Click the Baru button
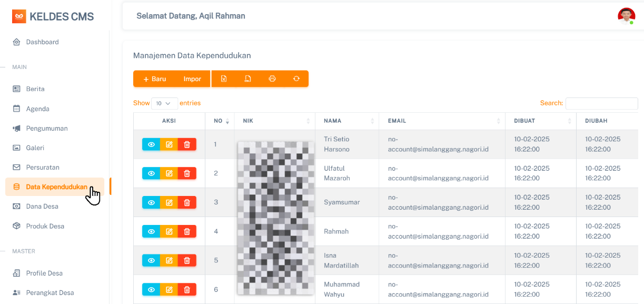The width and height of the screenshot is (644, 304). pyautogui.click(x=155, y=79)
